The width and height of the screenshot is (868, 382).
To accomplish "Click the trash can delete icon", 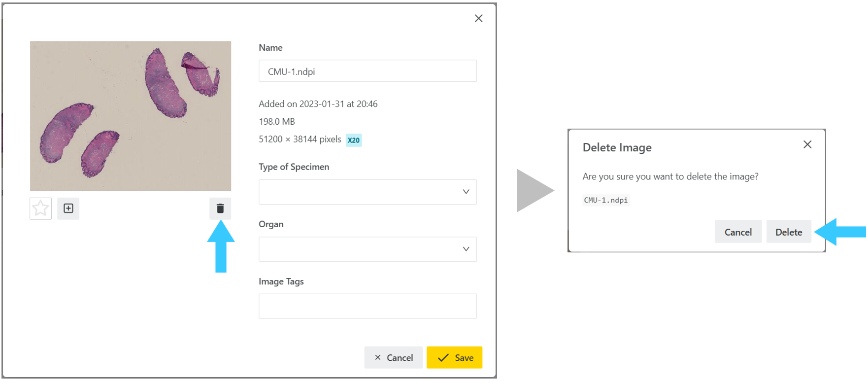I will tap(220, 208).
